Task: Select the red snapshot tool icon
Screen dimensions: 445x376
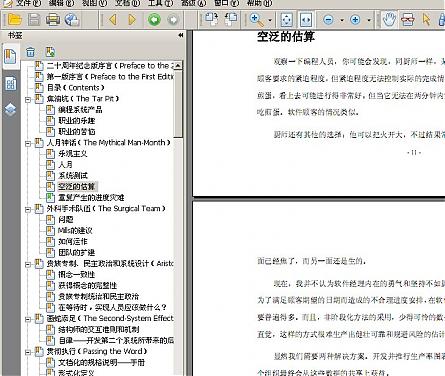Action: [407, 20]
